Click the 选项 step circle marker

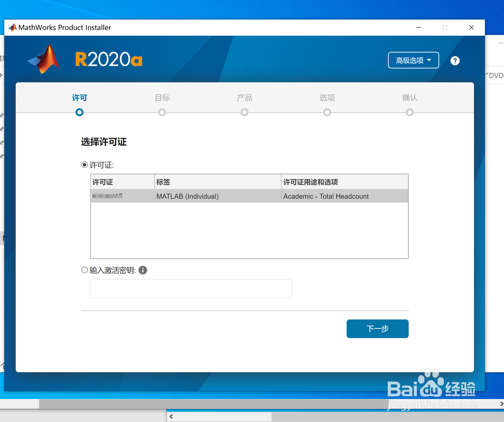pos(327,112)
